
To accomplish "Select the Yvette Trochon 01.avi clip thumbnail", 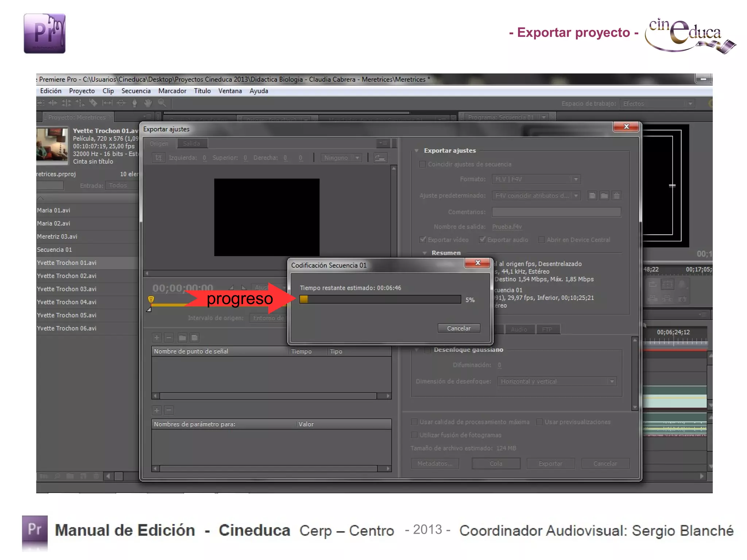I will point(52,145).
